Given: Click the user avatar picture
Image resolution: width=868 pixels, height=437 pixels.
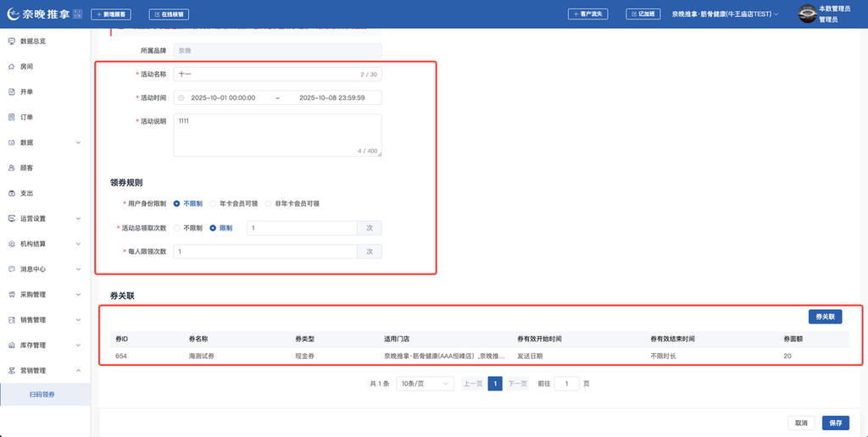Looking at the screenshot, I should pyautogui.click(x=807, y=14).
